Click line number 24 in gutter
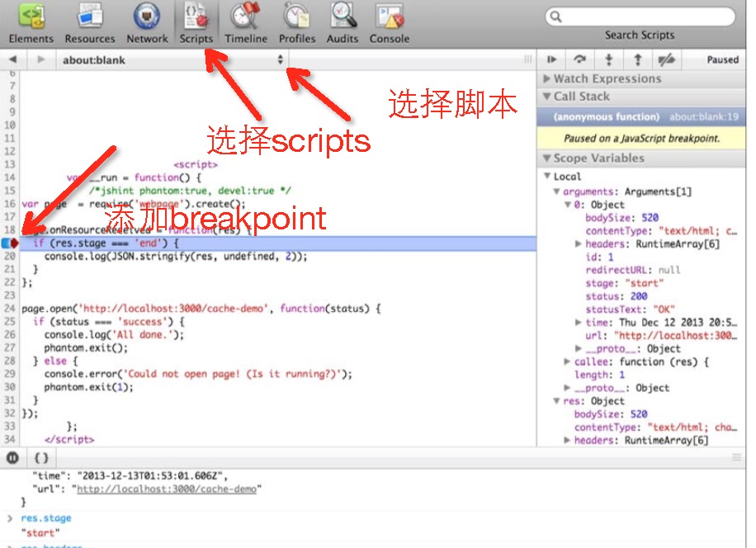Viewport: 756px width, 548px height. tap(10, 309)
